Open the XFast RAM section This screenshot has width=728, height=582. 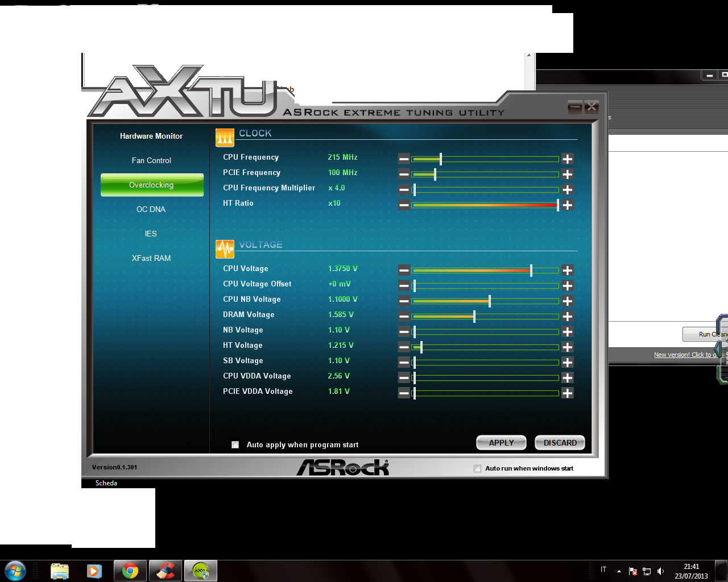pyautogui.click(x=151, y=259)
